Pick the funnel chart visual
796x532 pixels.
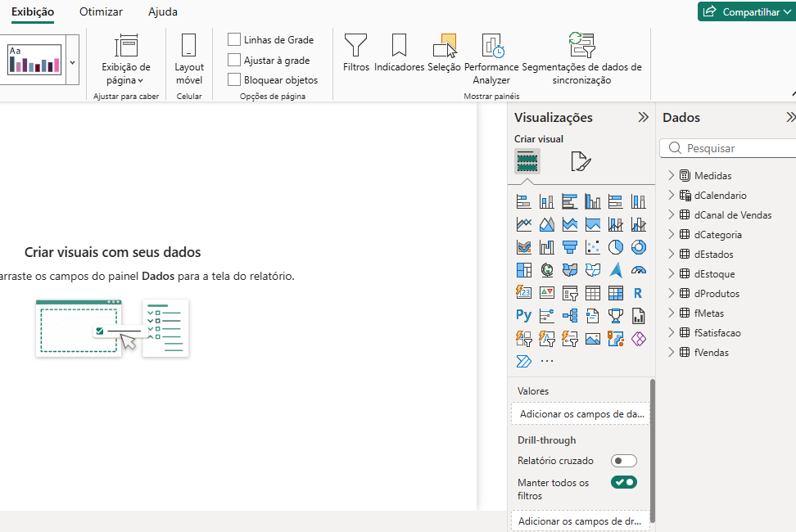point(570,247)
